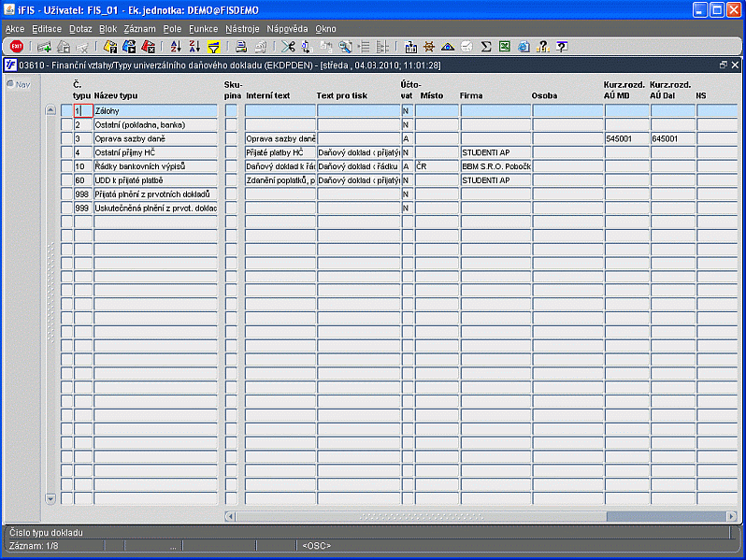The image size is (746, 560).
Task: Sort ascending with the A-Z icon
Action: [x=175, y=46]
